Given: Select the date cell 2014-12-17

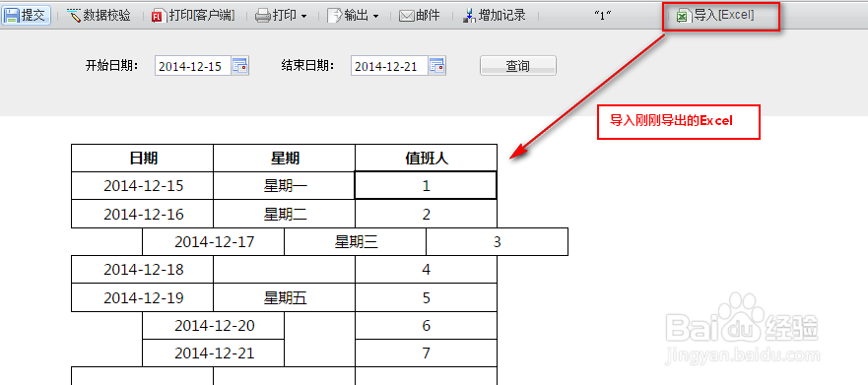Looking at the screenshot, I should (x=213, y=241).
